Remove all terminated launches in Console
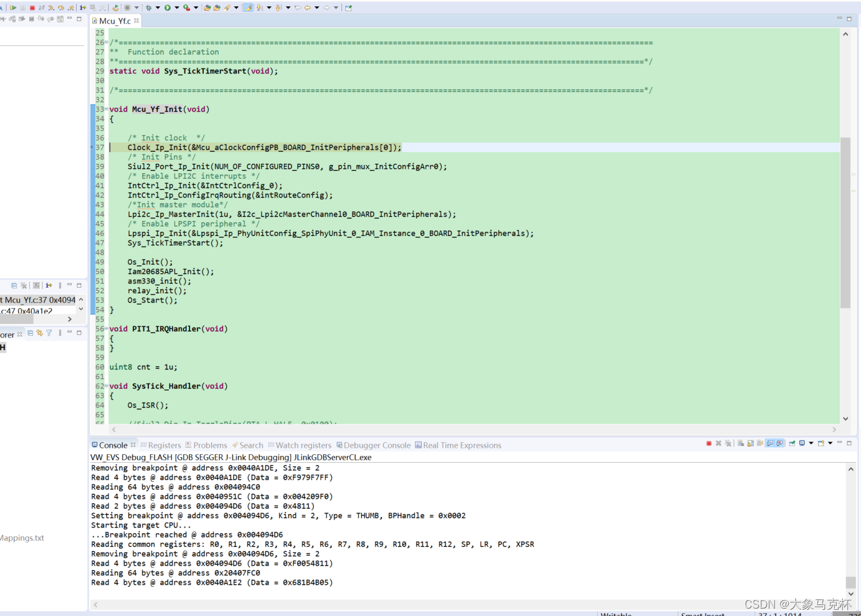The height and width of the screenshot is (616, 861). pyautogui.click(x=728, y=443)
